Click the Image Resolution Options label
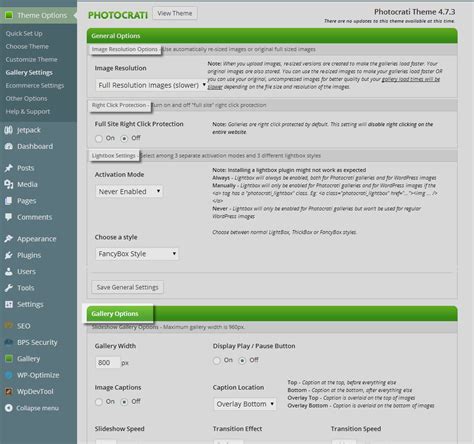Screen dimensions: 474x444 coord(125,49)
